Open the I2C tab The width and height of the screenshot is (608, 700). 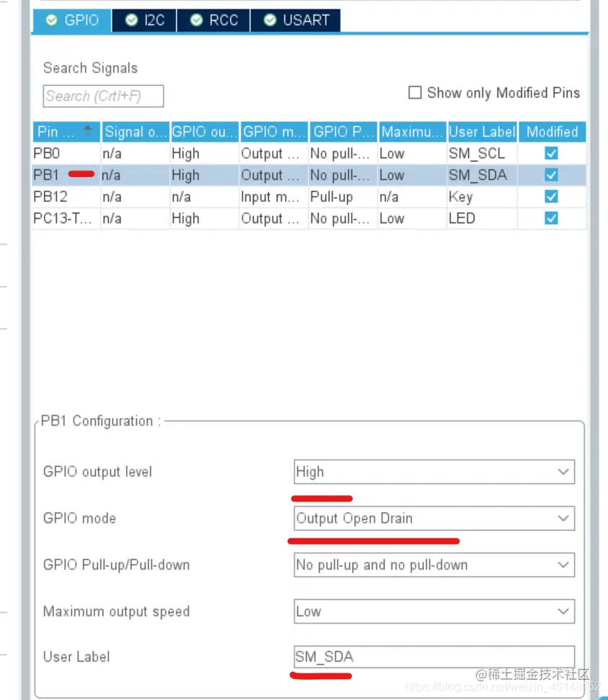[x=144, y=20]
